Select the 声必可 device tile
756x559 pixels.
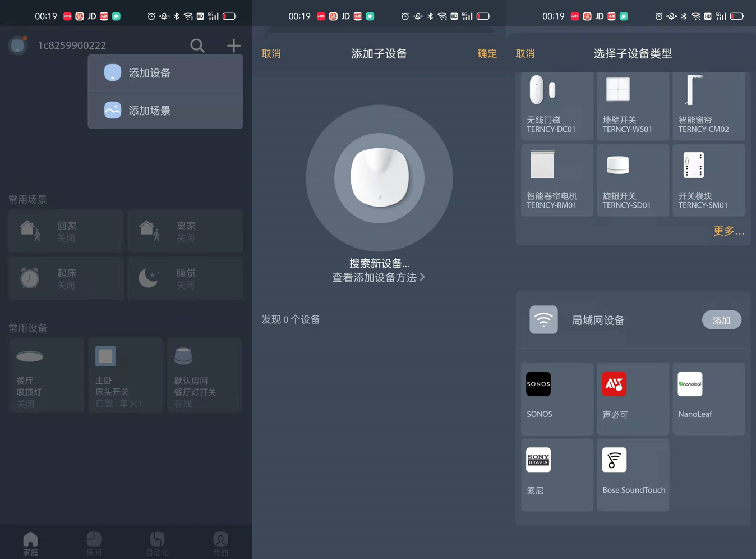coord(633,398)
